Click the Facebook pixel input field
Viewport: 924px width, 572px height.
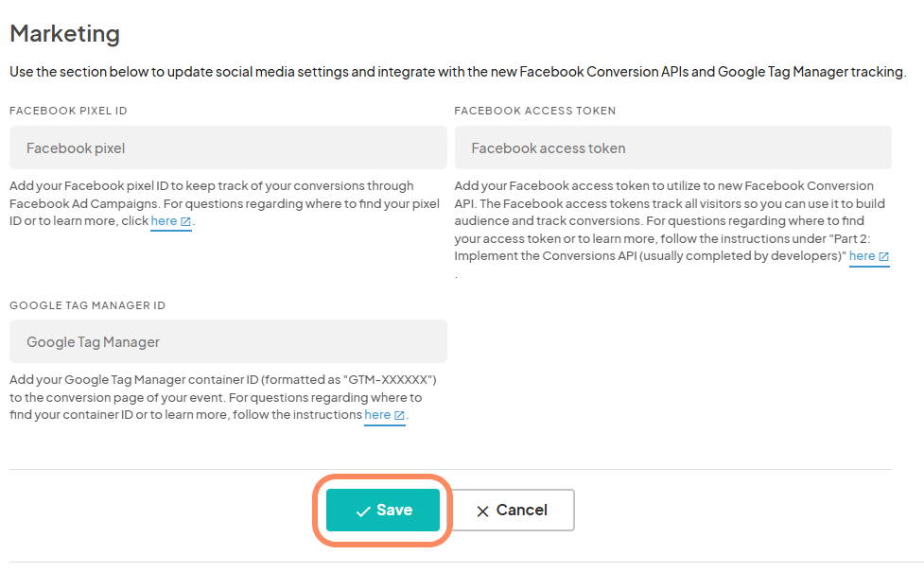click(228, 147)
